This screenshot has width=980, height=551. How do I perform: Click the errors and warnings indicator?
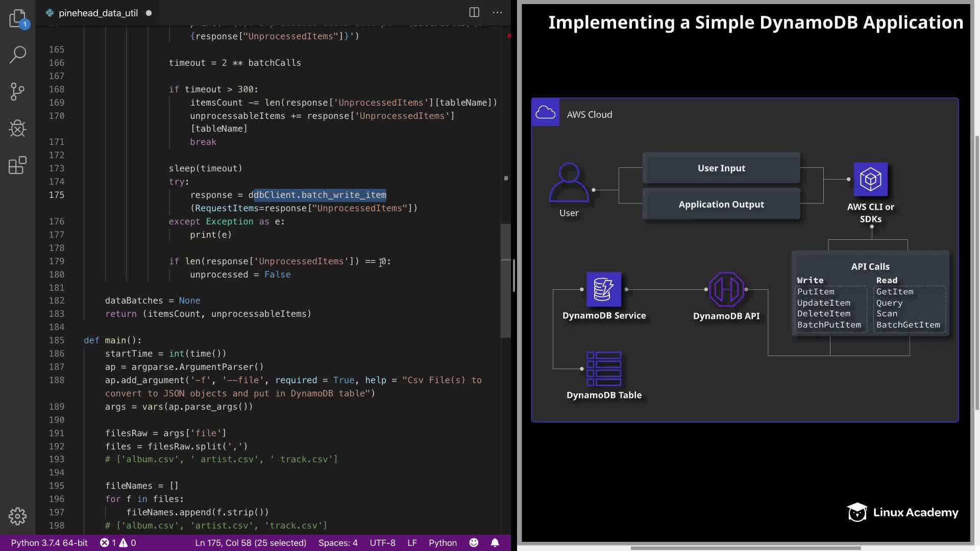pos(118,543)
